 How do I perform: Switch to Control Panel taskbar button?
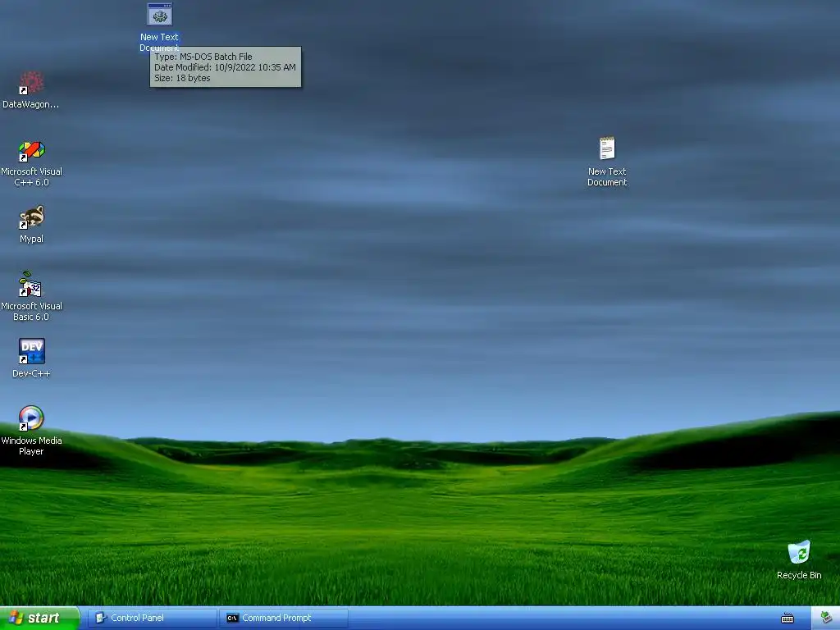click(x=152, y=618)
